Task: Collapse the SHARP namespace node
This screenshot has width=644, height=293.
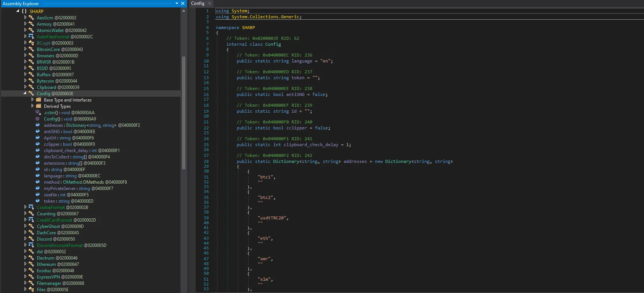Action: click(x=17, y=11)
